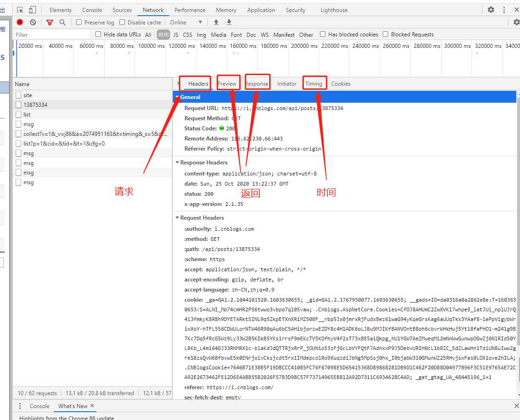Filter requests by Doc type
Screen dimensions: 520x420
coord(251,35)
